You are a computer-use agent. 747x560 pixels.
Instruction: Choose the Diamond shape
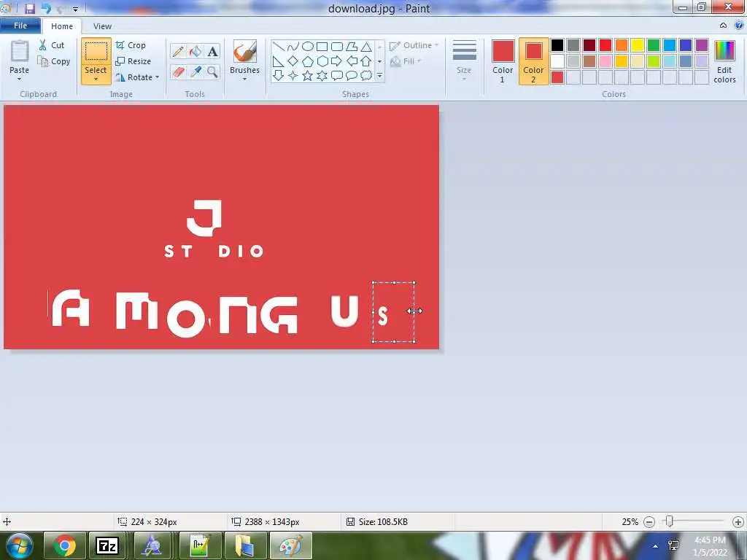pos(293,61)
